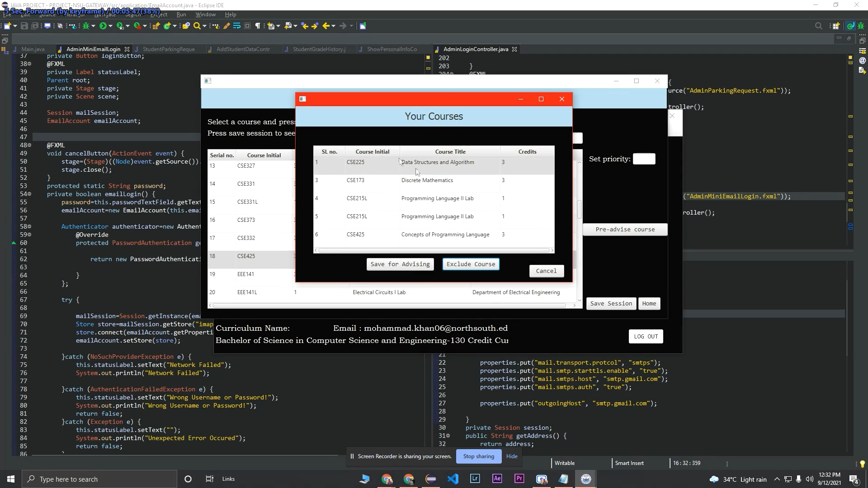
Task: Click the Back navigation yellow arrow
Action: point(326,26)
